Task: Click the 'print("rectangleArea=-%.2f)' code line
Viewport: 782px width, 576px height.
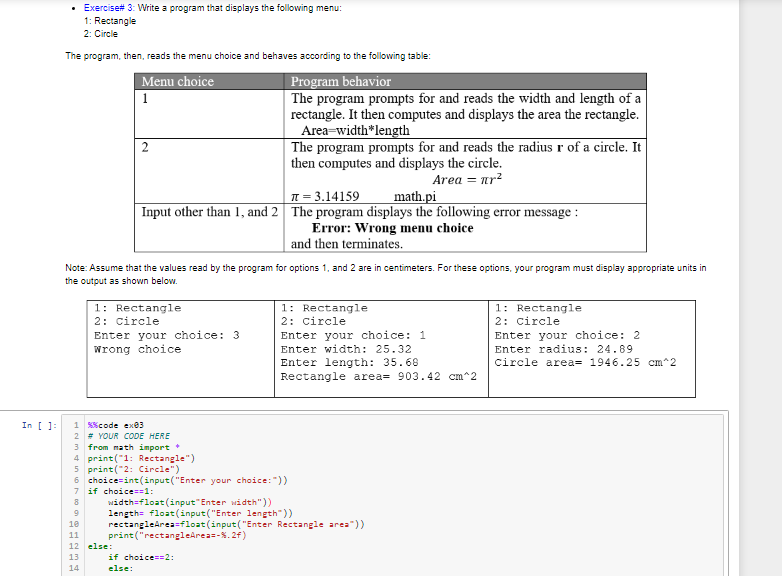Action: 177,535
